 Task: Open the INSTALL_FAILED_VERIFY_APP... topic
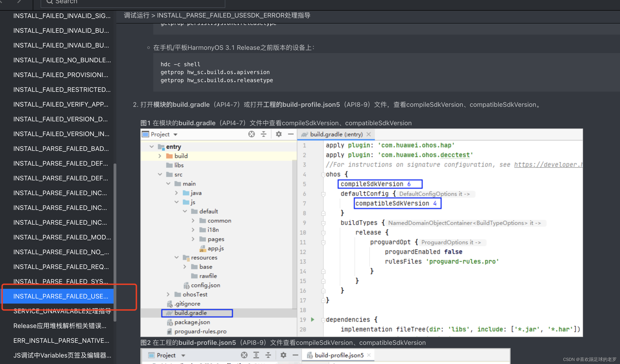tap(61, 104)
